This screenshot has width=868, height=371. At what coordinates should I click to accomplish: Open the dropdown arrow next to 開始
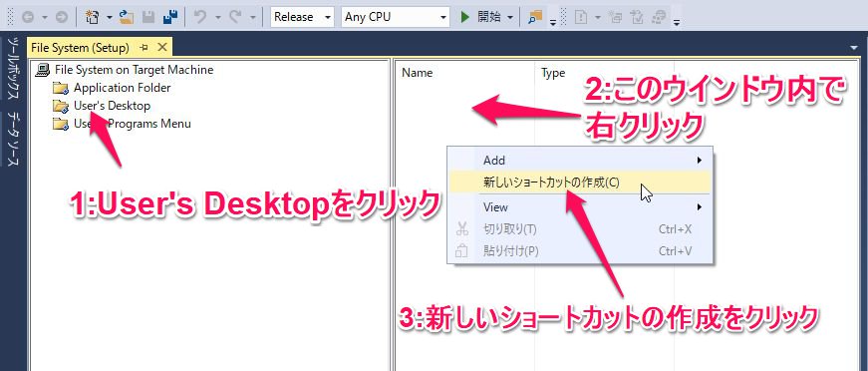coord(509,18)
